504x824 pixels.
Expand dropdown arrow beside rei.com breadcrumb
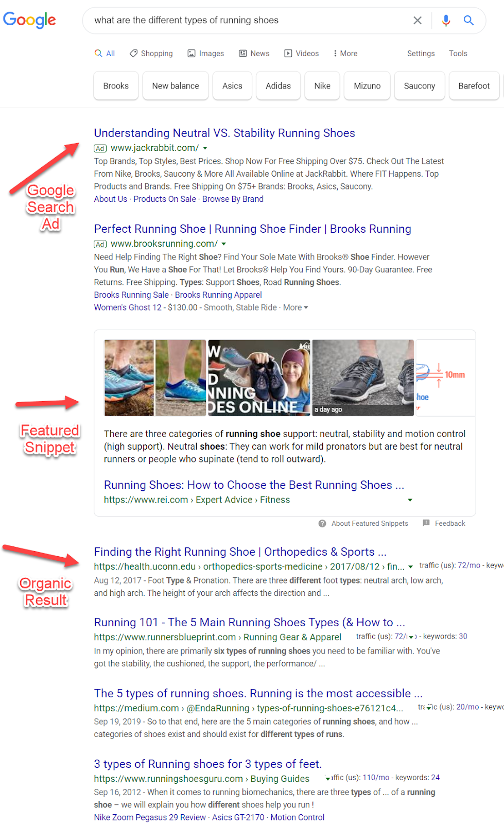(x=410, y=500)
